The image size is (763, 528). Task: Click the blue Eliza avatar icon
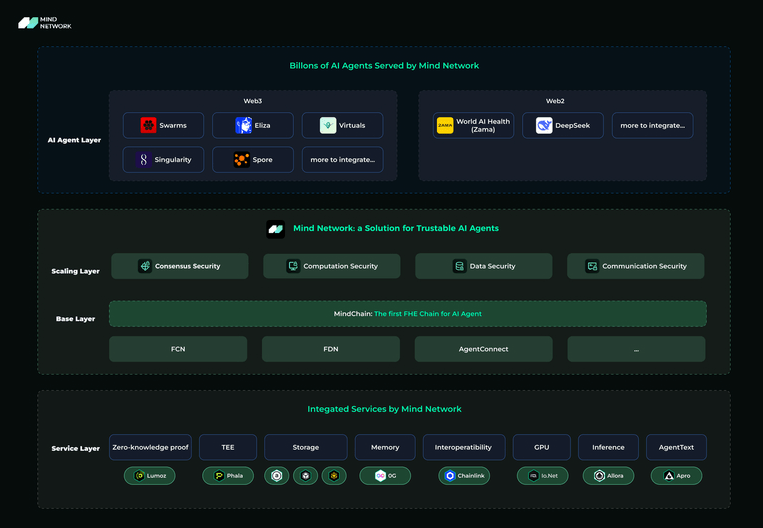tap(243, 126)
